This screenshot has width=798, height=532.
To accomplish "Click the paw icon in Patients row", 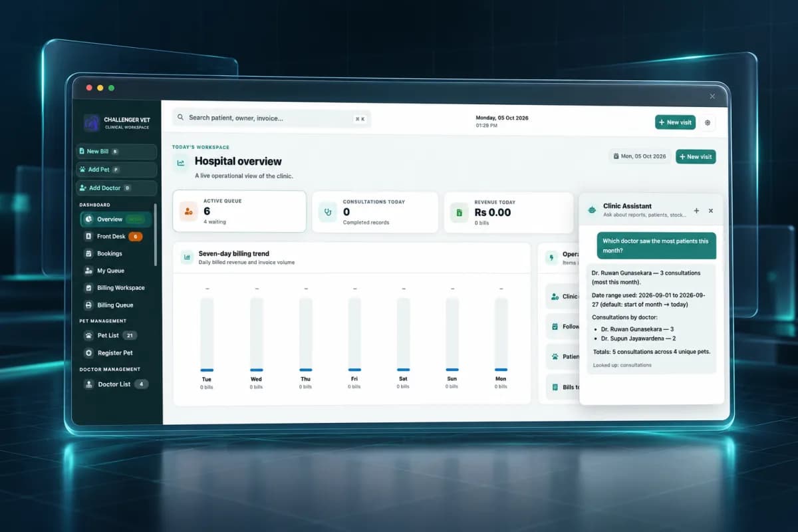I will coord(554,356).
